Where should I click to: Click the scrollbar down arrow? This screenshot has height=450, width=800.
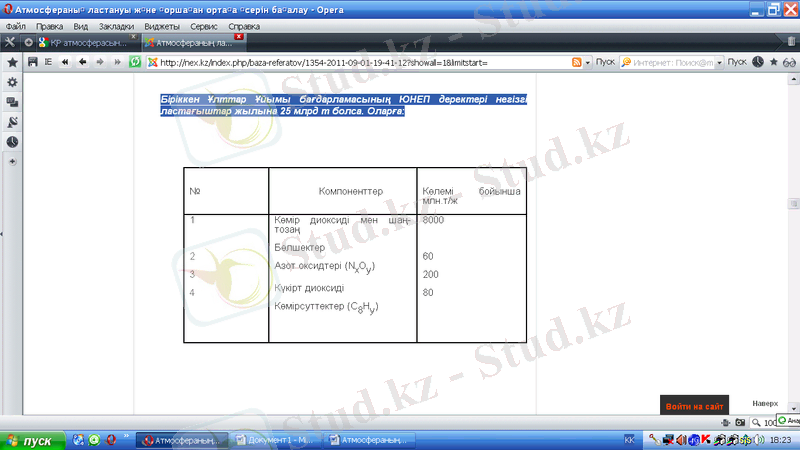coord(793,409)
